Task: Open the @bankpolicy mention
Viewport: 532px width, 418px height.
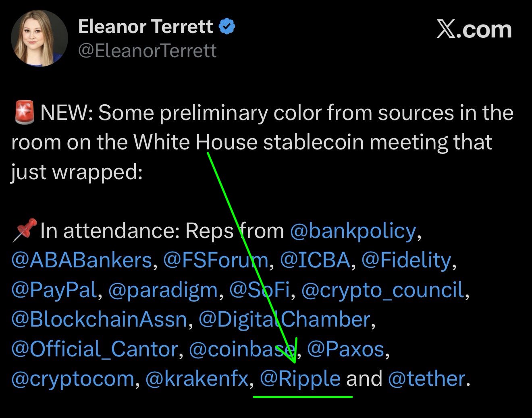Action: (353, 231)
